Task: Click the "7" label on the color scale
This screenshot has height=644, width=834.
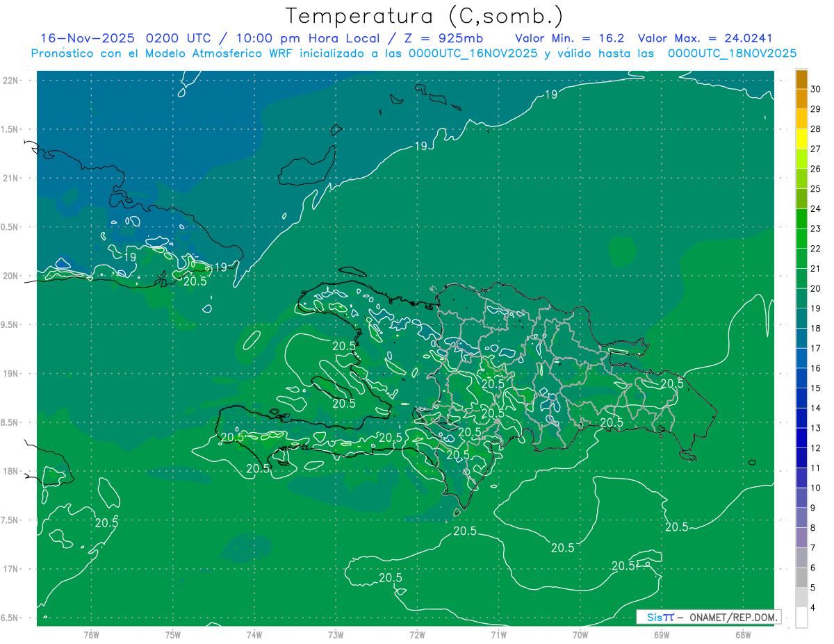Action: [813, 547]
